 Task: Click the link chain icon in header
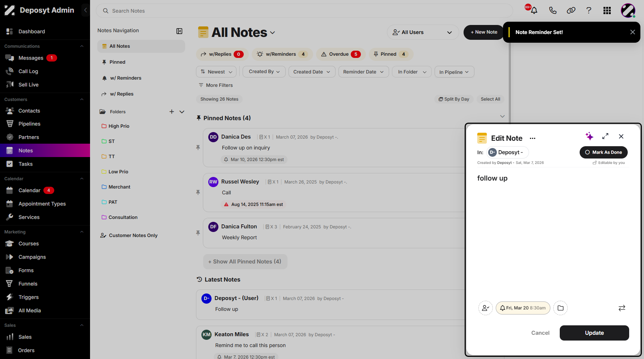pos(571,10)
